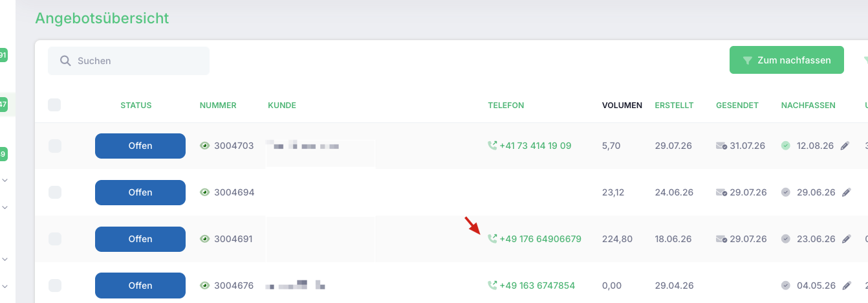Toggle the select-all checkbox in table header
The image size is (868, 303).
coord(54,105)
